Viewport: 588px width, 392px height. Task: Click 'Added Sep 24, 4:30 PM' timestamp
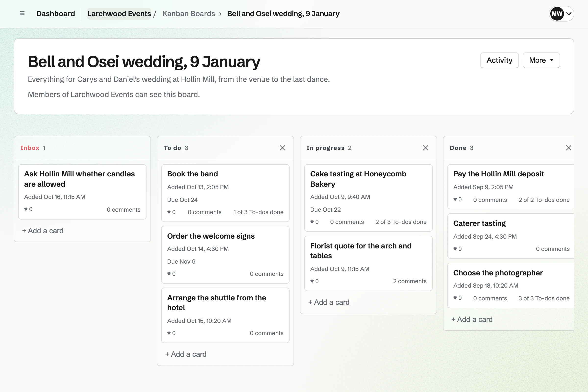pos(485,236)
